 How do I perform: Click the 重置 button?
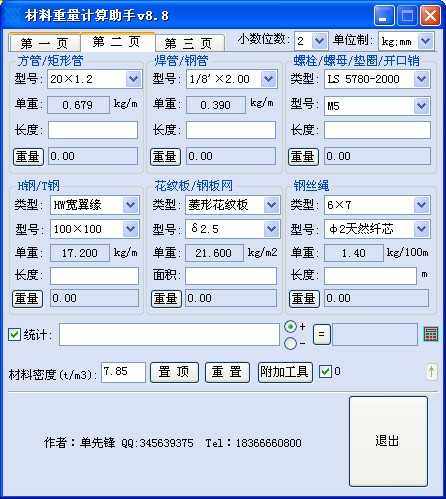227,372
